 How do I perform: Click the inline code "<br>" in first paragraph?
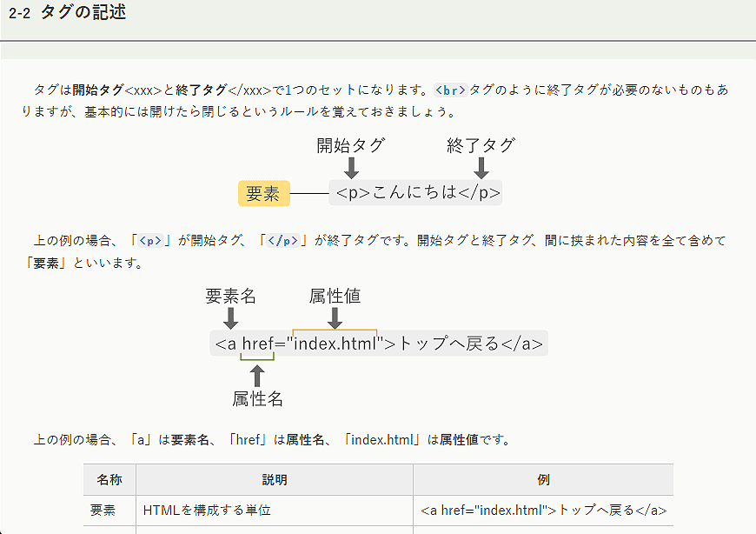(450, 90)
